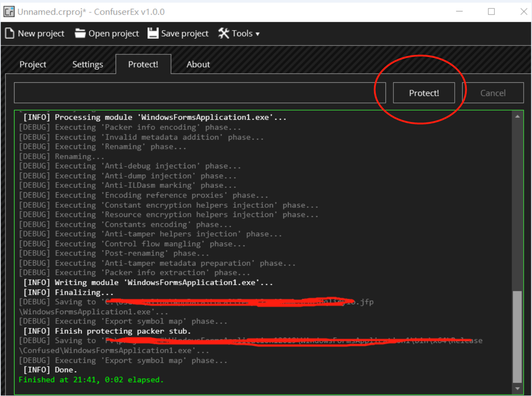This screenshot has height=396, width=532.
Task: Click the log scrollbar thumb
Action: point(517,336)
